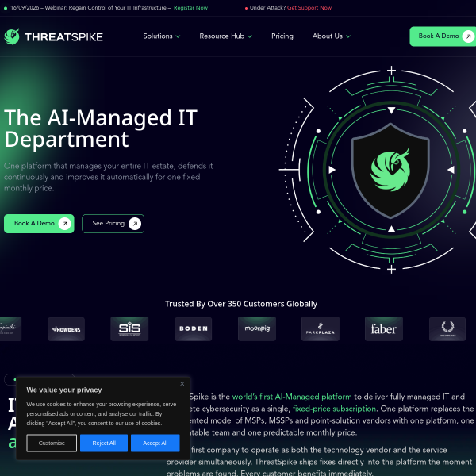The width and height of the screenshot is (476, 476).
Task: Click Reject All cookies
Action: click(x=104, y=443)
